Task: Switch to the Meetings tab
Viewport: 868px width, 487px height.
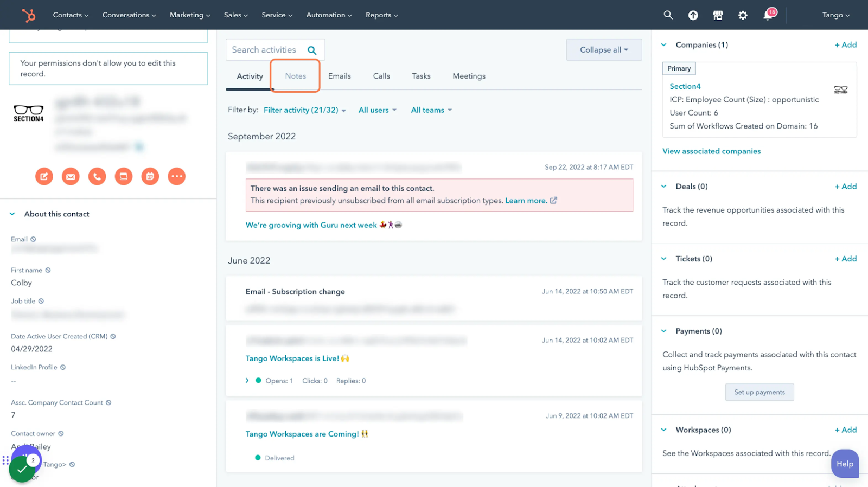Action: 469,76
